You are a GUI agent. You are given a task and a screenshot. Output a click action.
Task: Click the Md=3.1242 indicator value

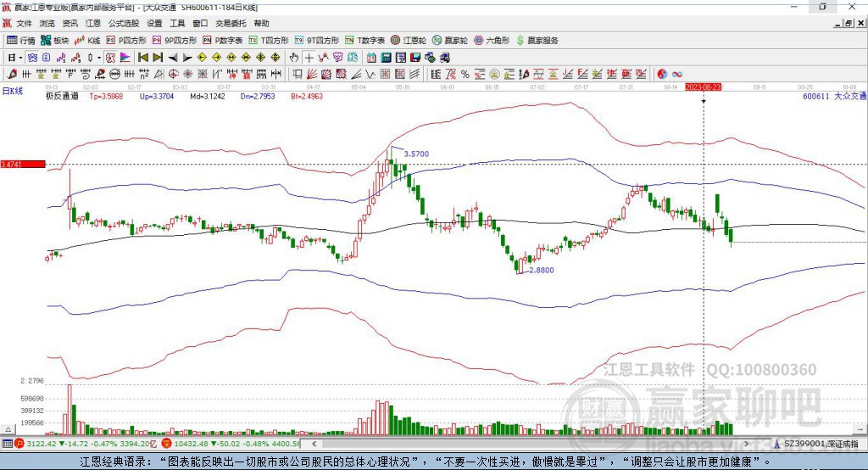[208, 96]
